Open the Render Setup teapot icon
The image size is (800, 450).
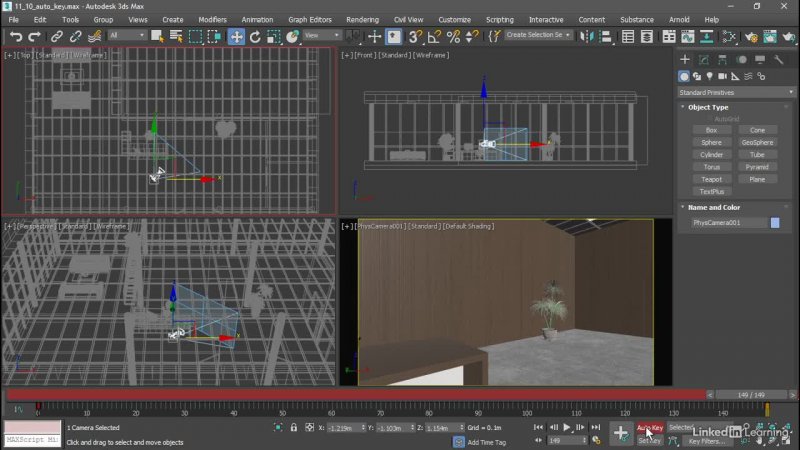click(751, 36)
